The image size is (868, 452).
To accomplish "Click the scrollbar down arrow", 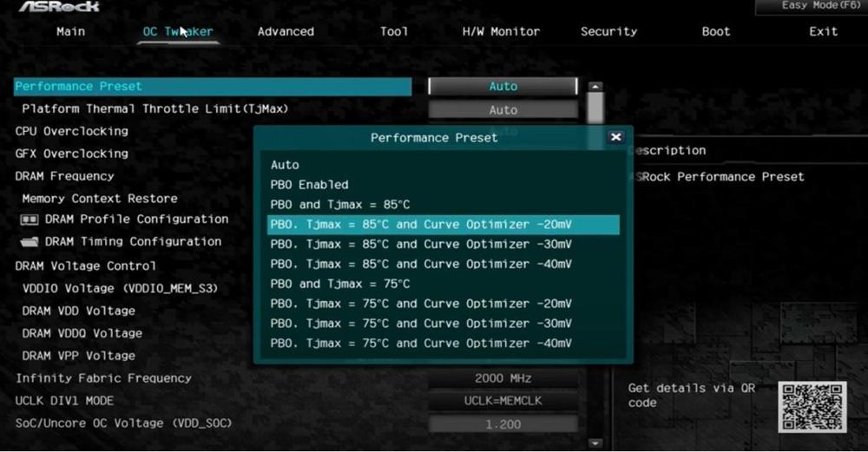I will click(x=595, y=442).
